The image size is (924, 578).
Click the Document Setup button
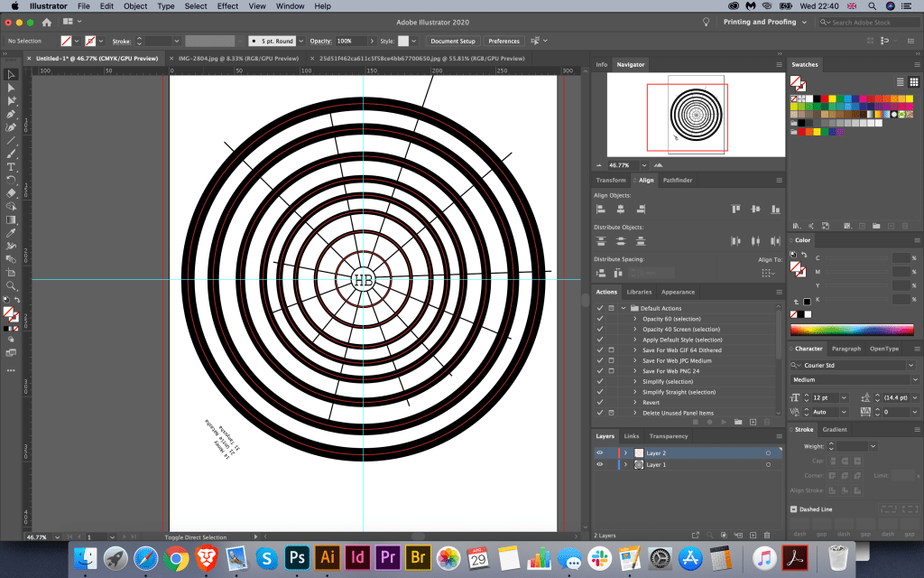pos(452,41)
